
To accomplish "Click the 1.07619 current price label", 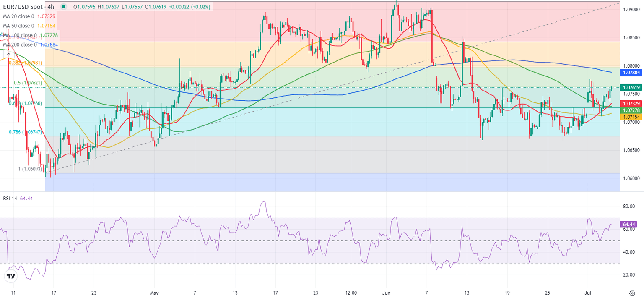I will (x=631, y=87).
